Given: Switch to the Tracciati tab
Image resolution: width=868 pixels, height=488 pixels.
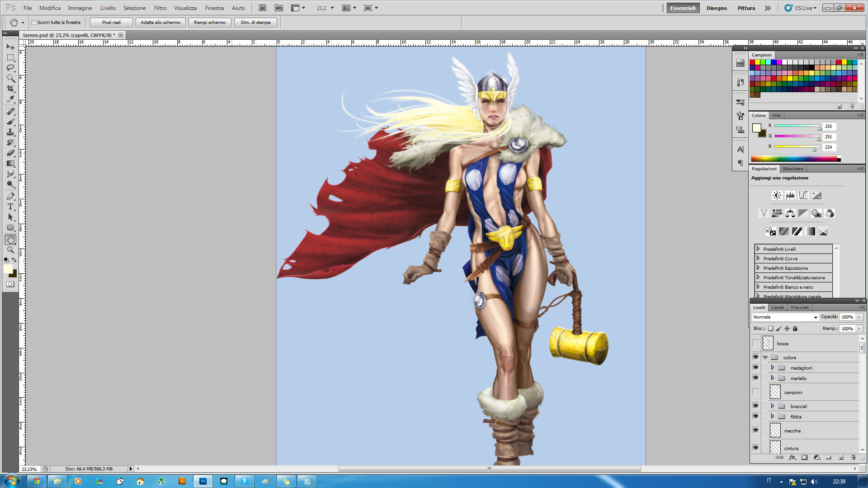Looking at the screenshot, I should pos(799,307).
